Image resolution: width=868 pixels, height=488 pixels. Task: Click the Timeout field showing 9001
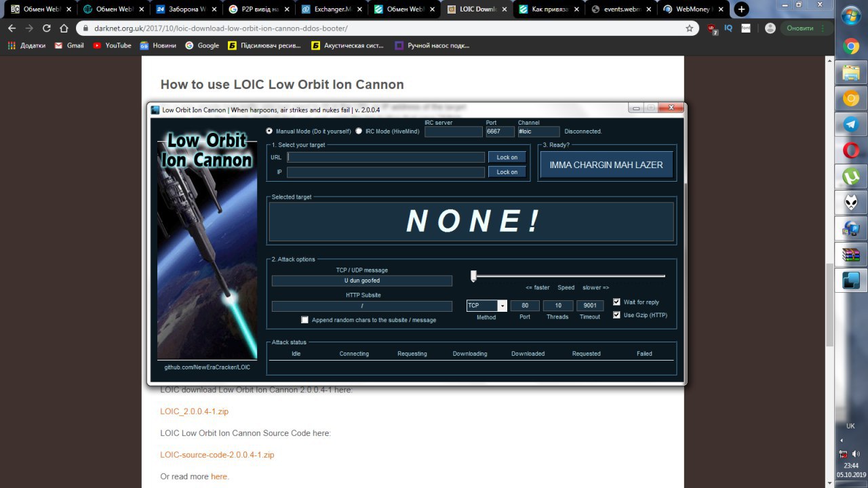[590, 306]
